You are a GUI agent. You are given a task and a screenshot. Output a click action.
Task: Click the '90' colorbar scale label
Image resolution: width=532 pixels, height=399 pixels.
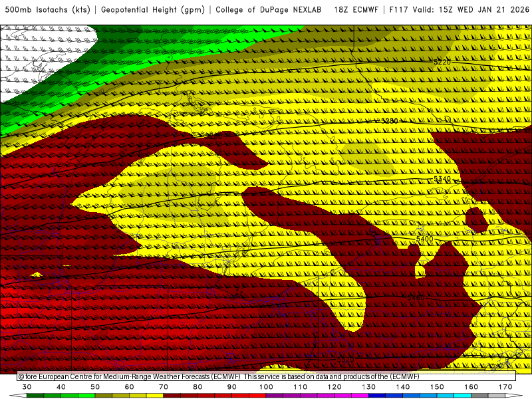click(231, 387)
